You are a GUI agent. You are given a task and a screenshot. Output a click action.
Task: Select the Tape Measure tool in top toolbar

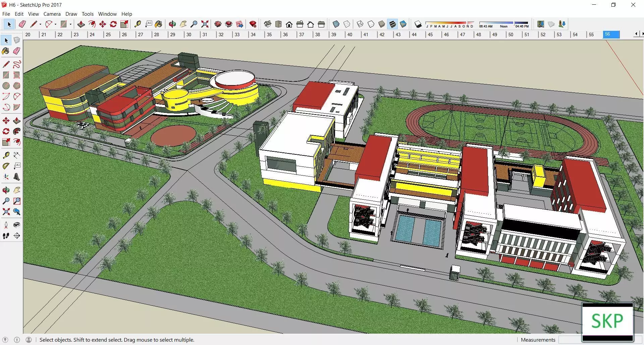coord(138,24)
